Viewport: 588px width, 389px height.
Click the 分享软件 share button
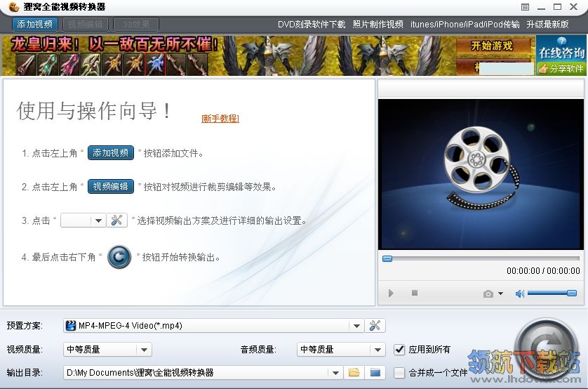(x=561, y=69)
